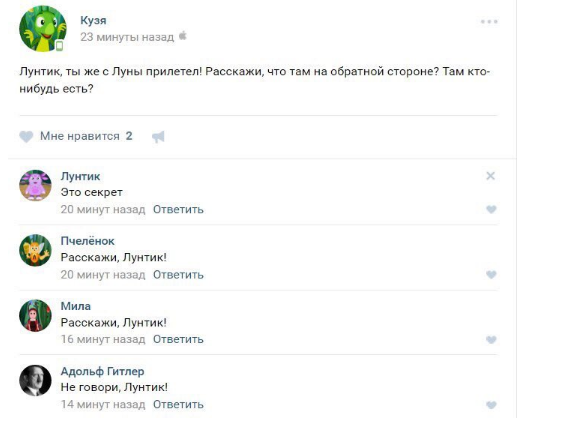Like Кузя's post via heart icon

[x=26, y=136]
